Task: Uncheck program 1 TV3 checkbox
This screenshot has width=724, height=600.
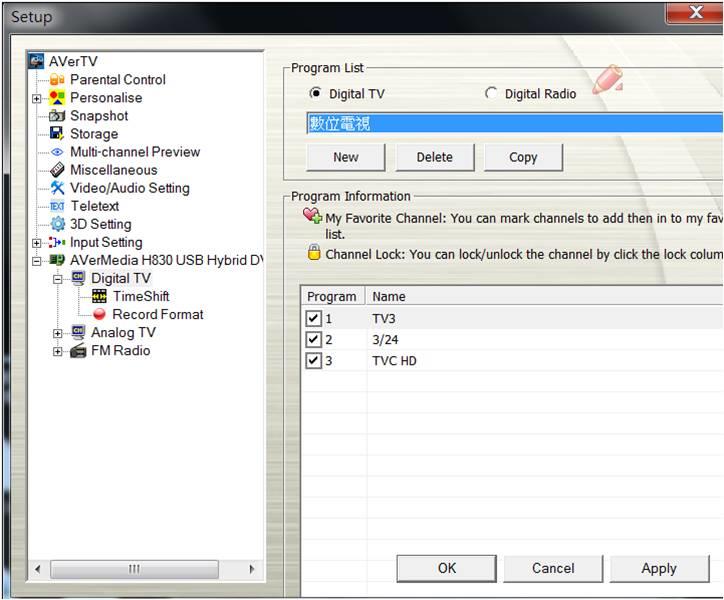Action: tap(314, 318)
